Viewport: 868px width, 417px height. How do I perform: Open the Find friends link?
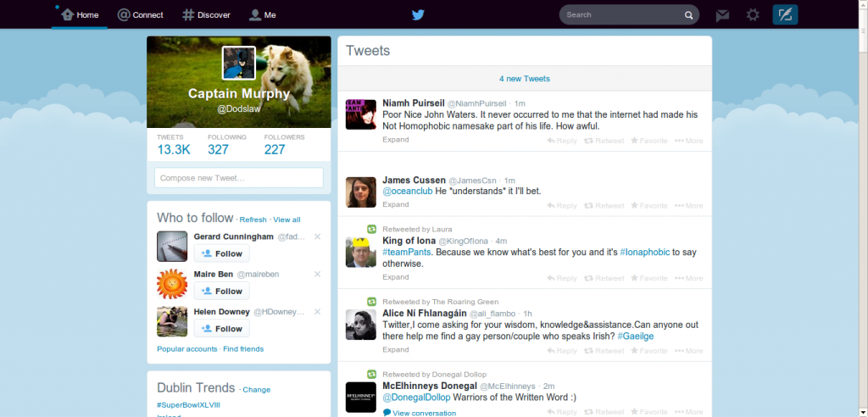pos(243,349)
